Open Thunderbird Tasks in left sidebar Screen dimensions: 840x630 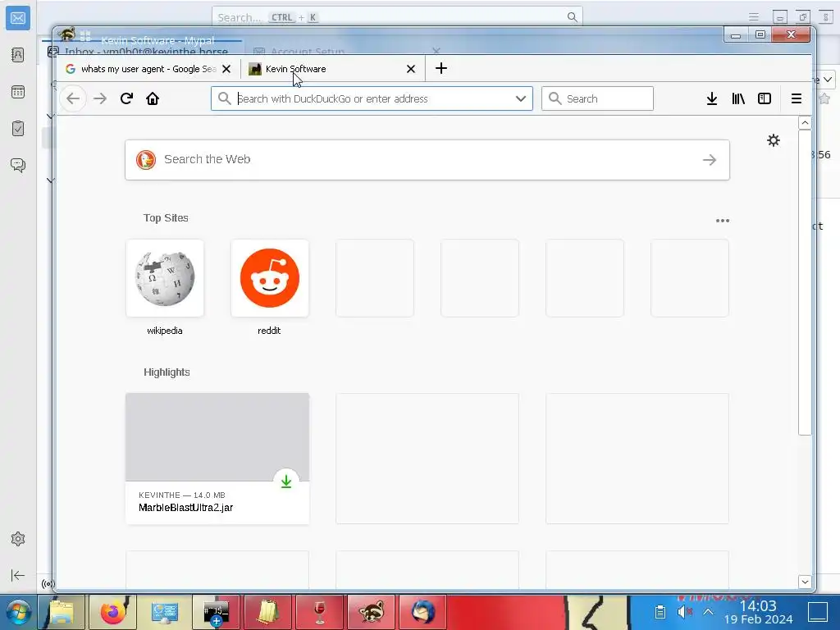coord(18,129)
